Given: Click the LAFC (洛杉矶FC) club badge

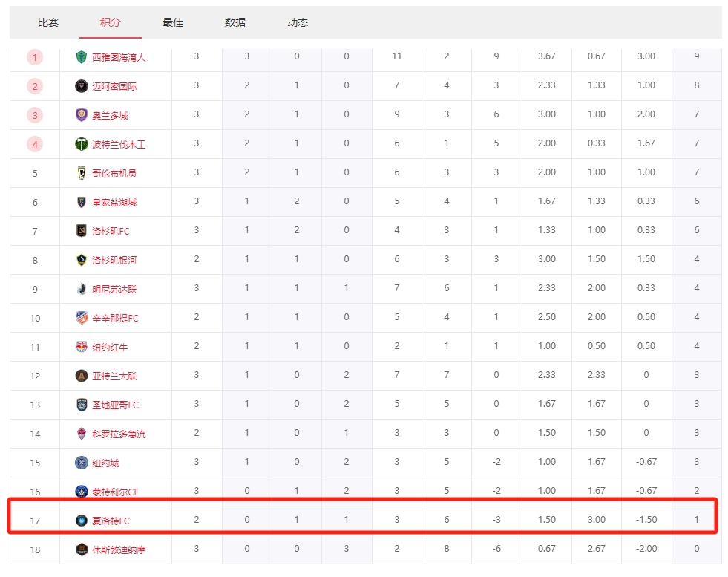Looking at the screenshot, I should pyautogui.click(x=82, y=230).
